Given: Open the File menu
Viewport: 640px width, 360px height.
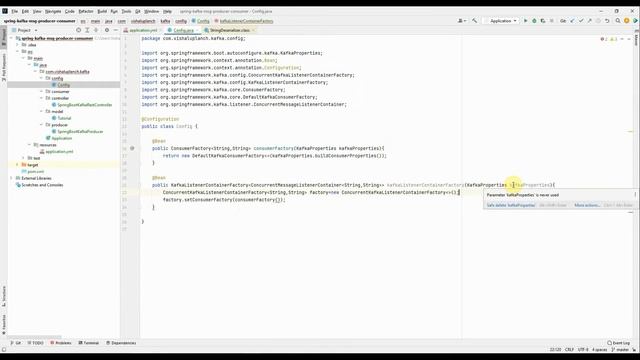Looking at the screenshot, I should click(15, 11).
